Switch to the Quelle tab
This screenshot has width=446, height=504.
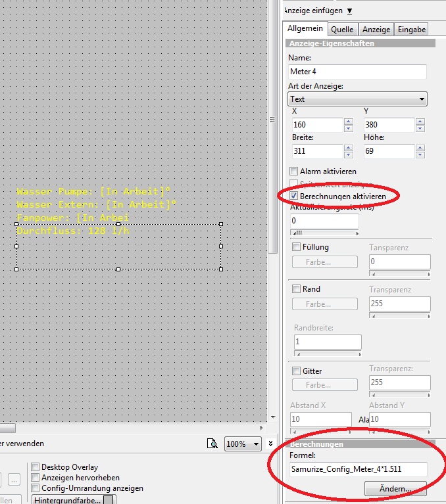pos(342,30)
